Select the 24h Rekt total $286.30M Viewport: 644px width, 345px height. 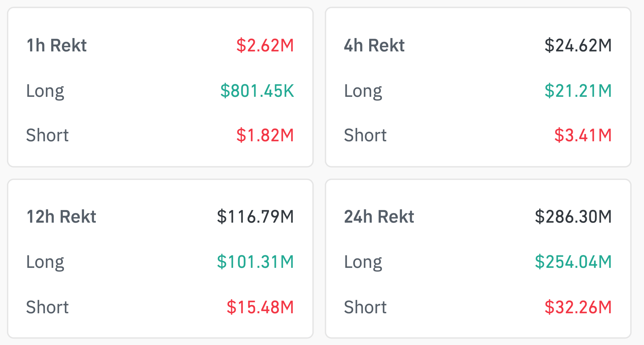pos(573,216)
